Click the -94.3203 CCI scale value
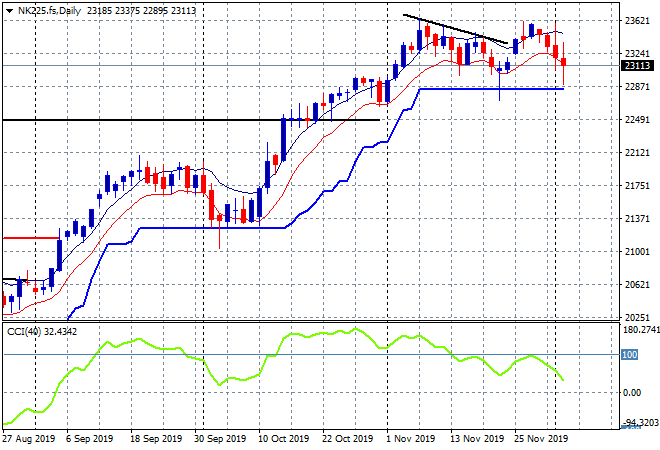Screen dimensions: 660x450 (x=641, y=422)
